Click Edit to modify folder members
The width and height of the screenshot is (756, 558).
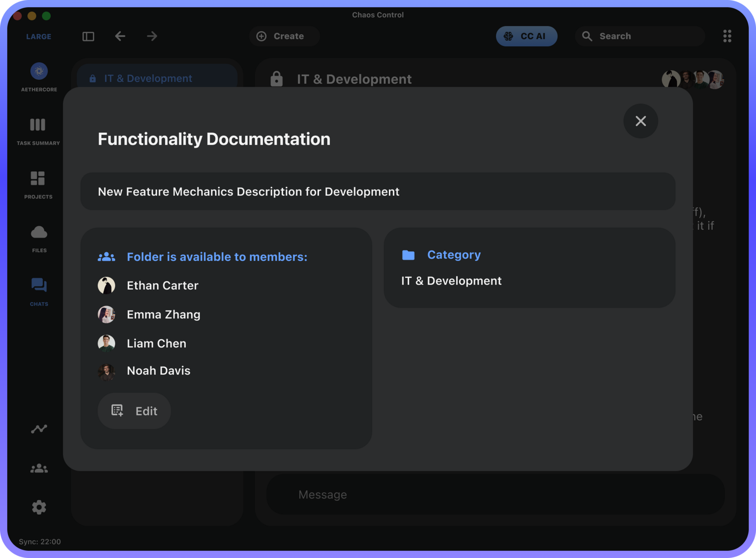(134, 411)
